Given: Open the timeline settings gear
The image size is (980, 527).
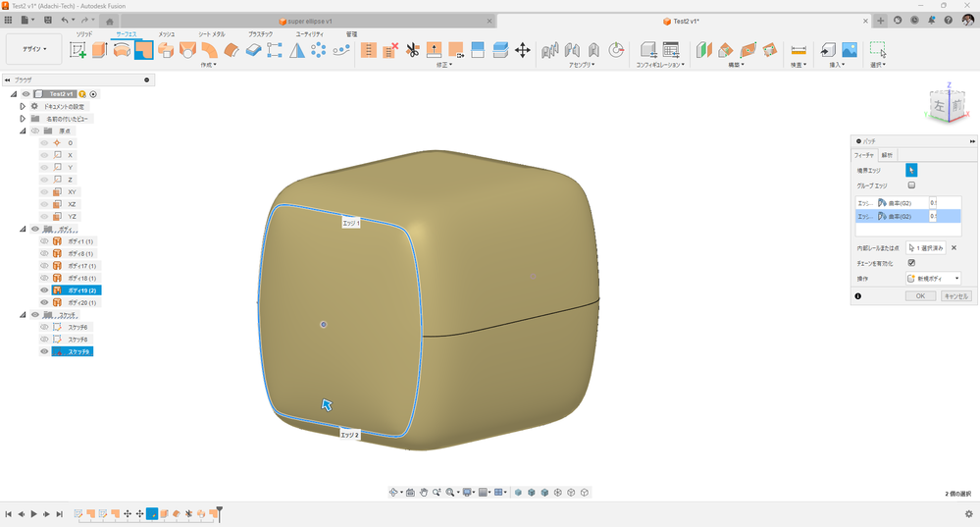Looking at the screenshot, I should 969,514.
